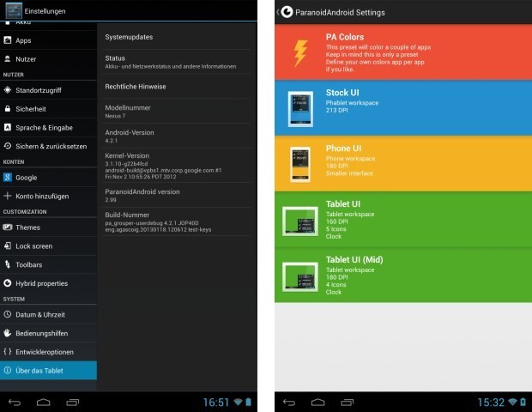Open Lock screen settings

click(x=34, y=245)
